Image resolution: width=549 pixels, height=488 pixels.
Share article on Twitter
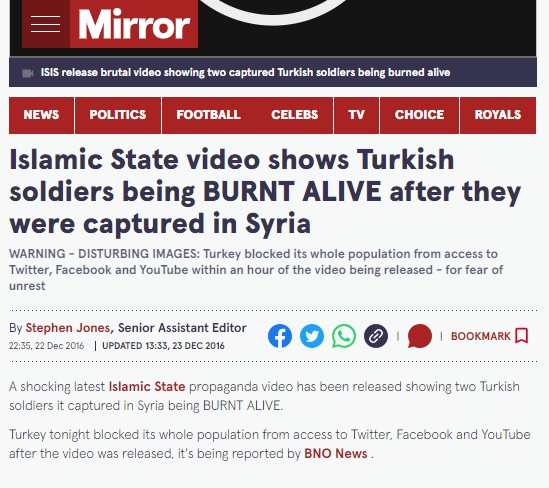[x=312, y=336]
